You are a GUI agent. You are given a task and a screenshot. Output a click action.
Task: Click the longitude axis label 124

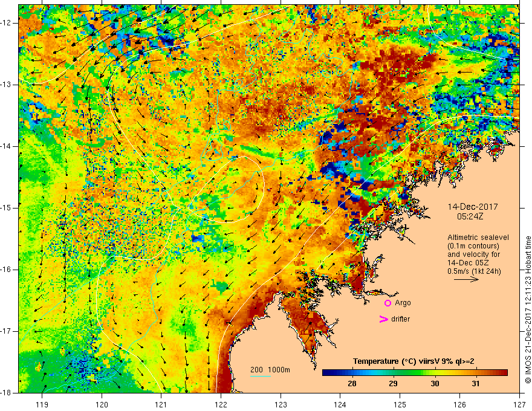coord(340,404)
